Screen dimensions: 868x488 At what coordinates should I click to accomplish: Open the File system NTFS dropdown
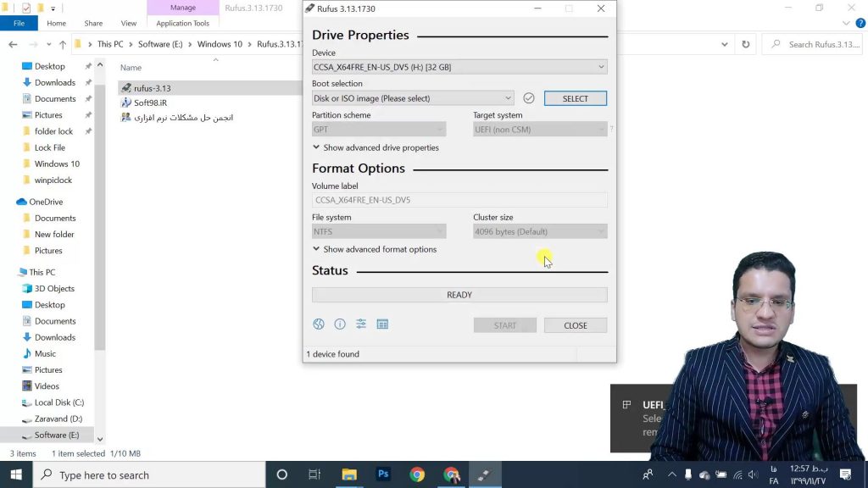pyautogui.click(x=379, y=231)
